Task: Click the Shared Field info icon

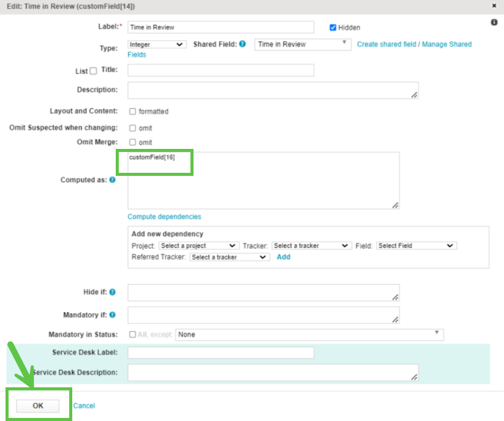Action: click(x=243, y=44)
